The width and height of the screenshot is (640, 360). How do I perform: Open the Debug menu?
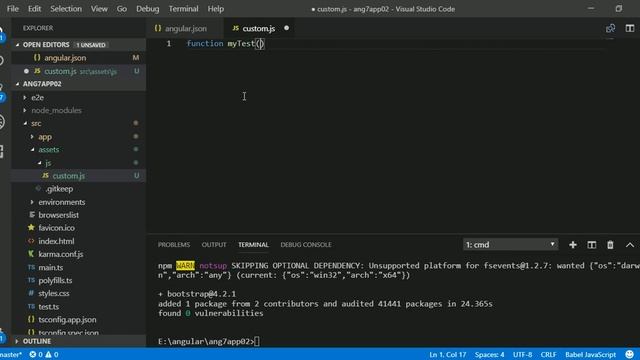point(147,9)
